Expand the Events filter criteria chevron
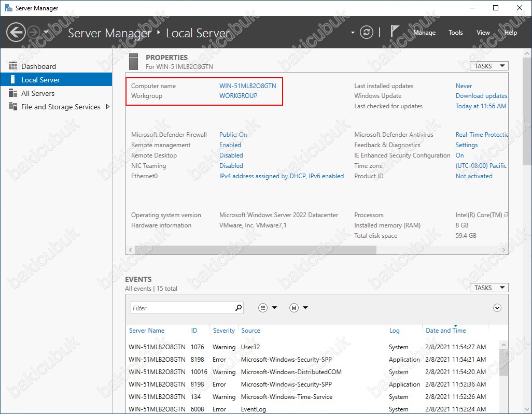Viewport: 532px width, 414px height. pyautogui.click(x=497, y=308)
